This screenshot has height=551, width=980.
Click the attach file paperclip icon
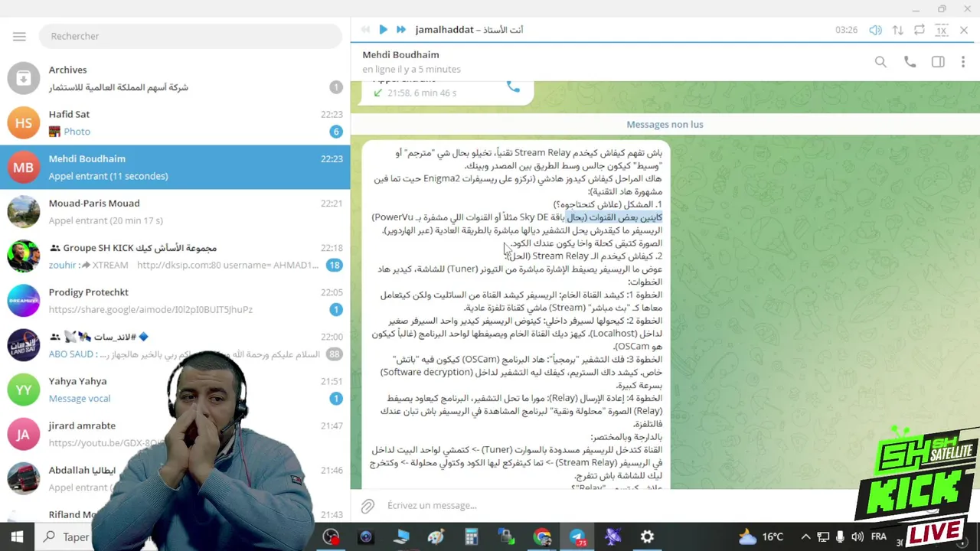(x=367, y=506)
